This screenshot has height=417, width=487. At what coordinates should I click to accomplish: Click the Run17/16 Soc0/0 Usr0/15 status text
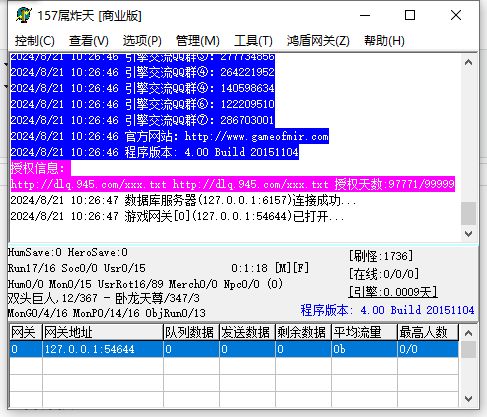[77, 268]
